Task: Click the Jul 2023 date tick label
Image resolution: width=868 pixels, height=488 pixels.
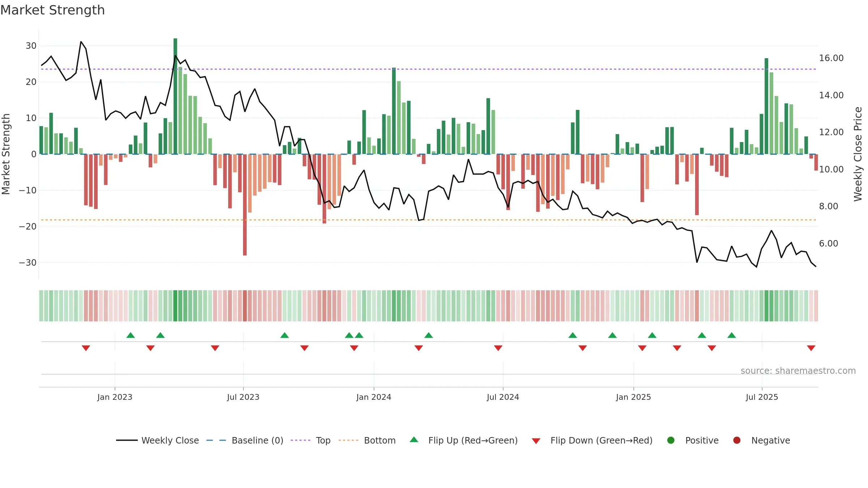Action: (243, 397)
